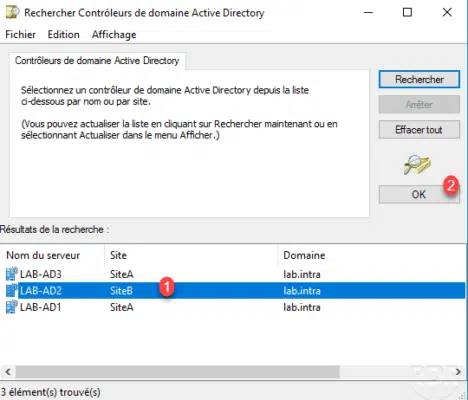Click the horizontal scrollbar right arrow
This screenshot has height=400, width=468.
click(x=458, y=371)
